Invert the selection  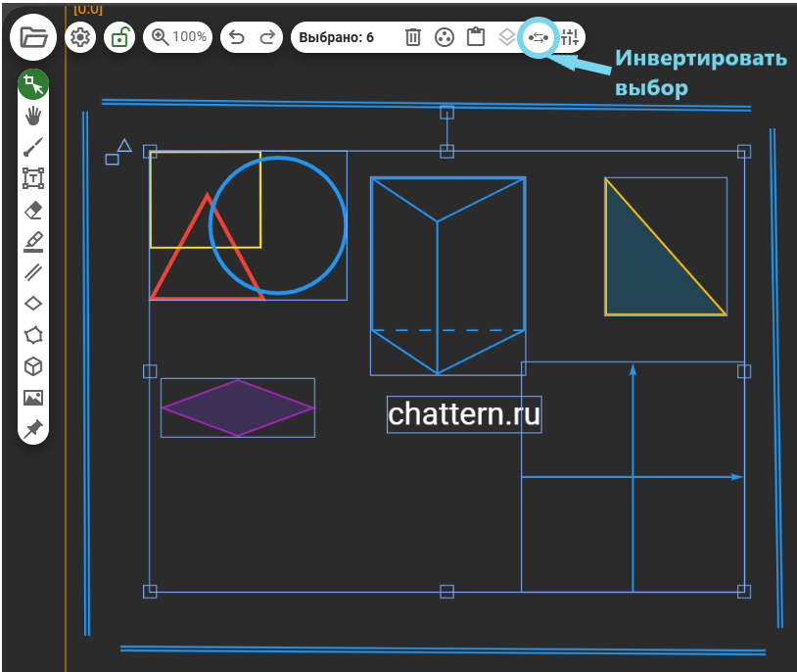pyautogui.click(x=538, y=38)
